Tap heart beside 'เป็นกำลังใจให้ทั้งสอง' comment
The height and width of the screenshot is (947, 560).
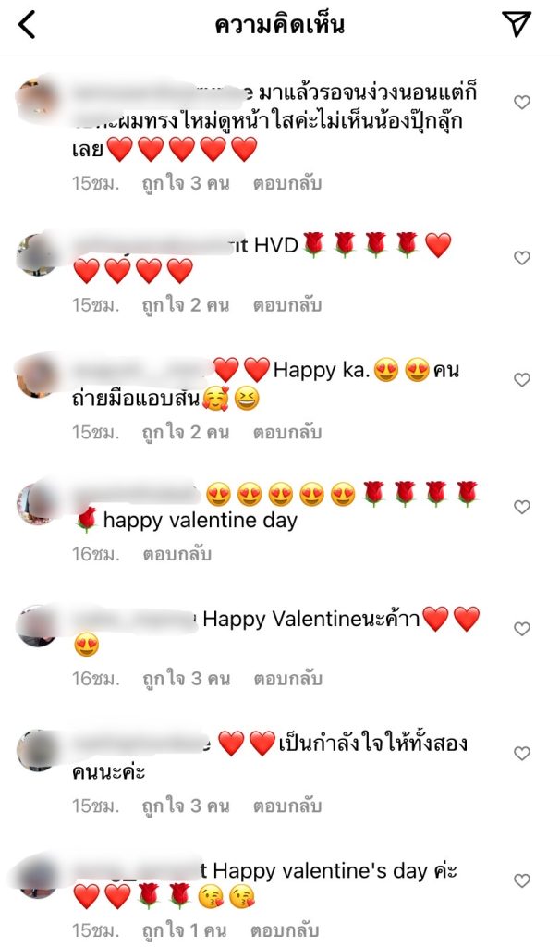pyautogui.click(x=522, y=753)
